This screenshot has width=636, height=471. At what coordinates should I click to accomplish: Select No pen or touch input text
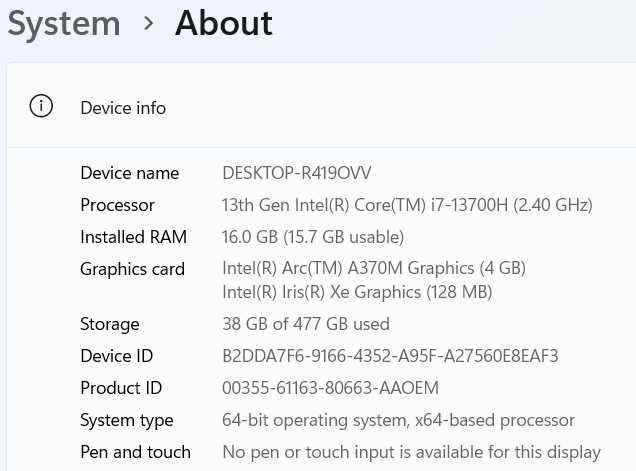click(x=411, y=452)
